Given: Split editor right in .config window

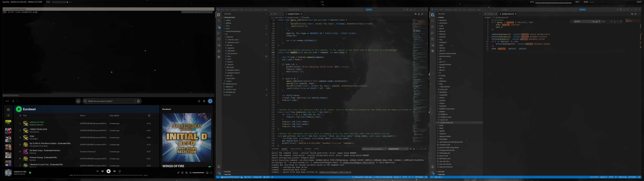Looking at the screenshot, I should [x=635, y=14].
